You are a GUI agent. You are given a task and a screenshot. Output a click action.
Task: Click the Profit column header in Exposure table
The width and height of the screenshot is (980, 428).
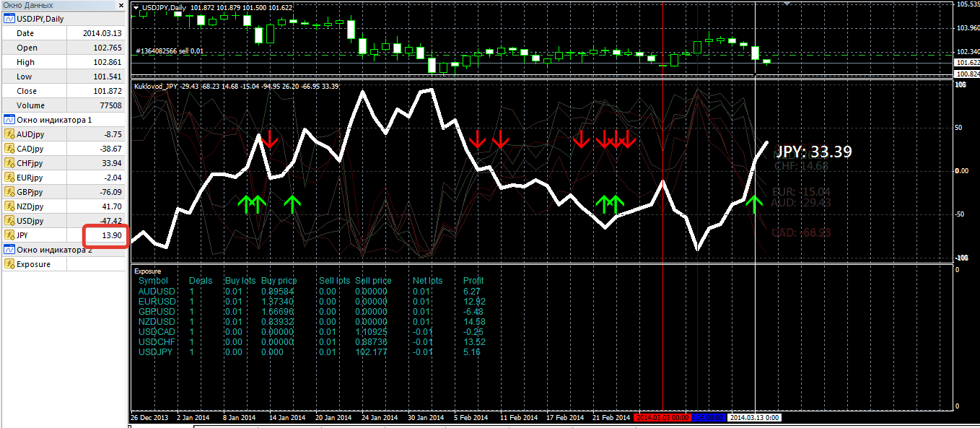pyautogui.click(x=473, y=281)
